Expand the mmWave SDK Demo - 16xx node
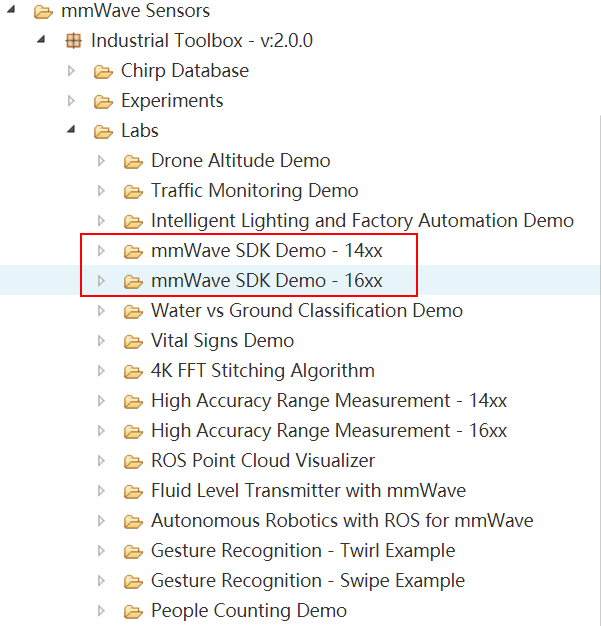Viewport: 601px width, 626px height. (x=101, y=281)
